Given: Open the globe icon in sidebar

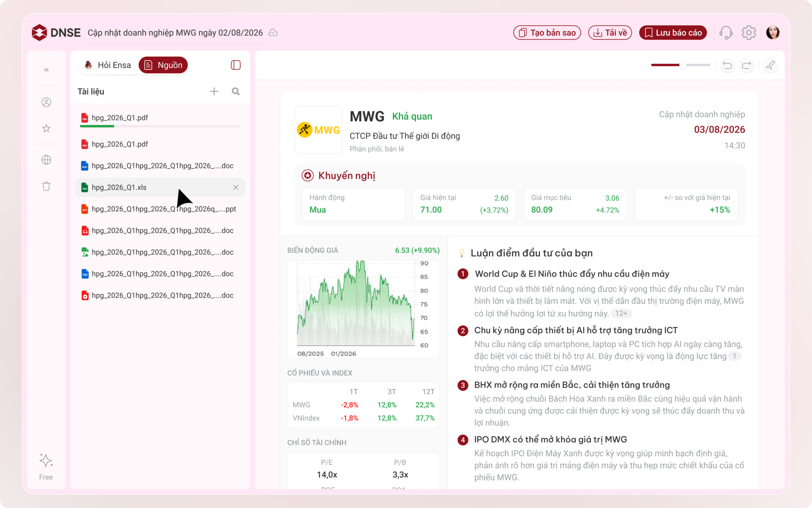Looking at the screenshot, I should pyautogui.click(x=46, y=160).
